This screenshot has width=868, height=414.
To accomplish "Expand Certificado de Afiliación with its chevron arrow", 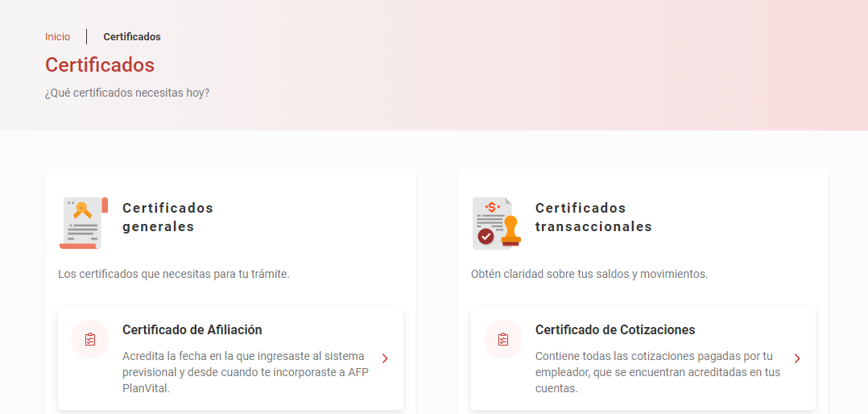I will point(385,358).
